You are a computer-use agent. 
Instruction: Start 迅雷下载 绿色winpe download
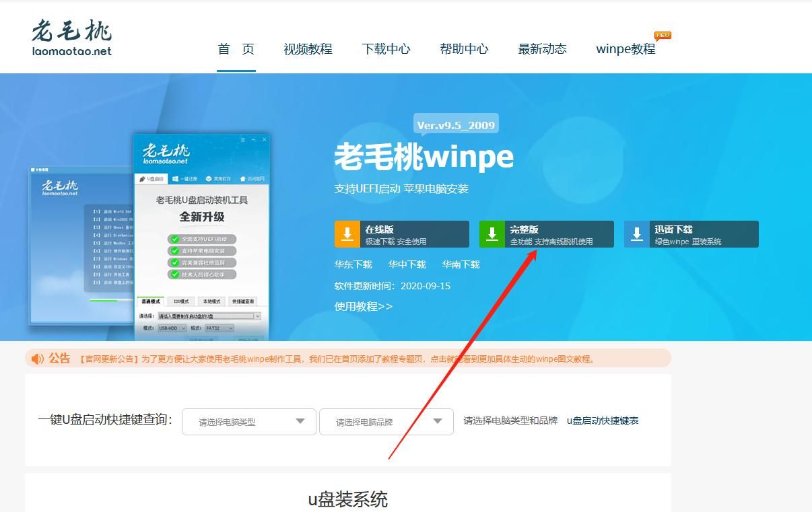pos(691,234)
